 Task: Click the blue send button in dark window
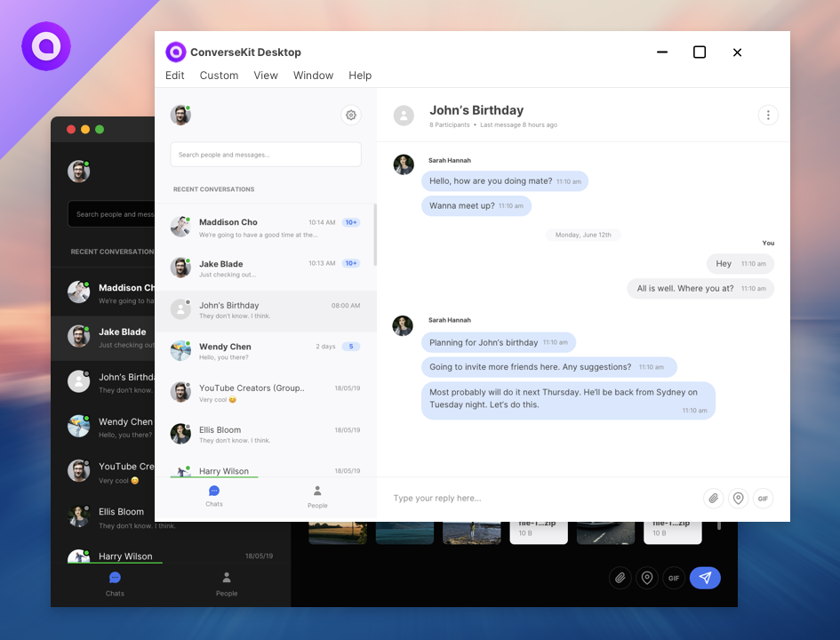coord(705,578)
